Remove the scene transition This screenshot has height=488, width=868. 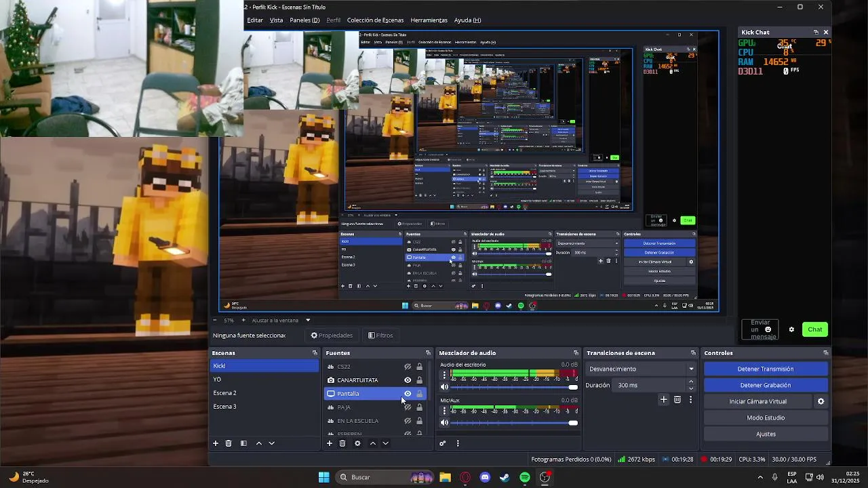click(x=677, y=400)
